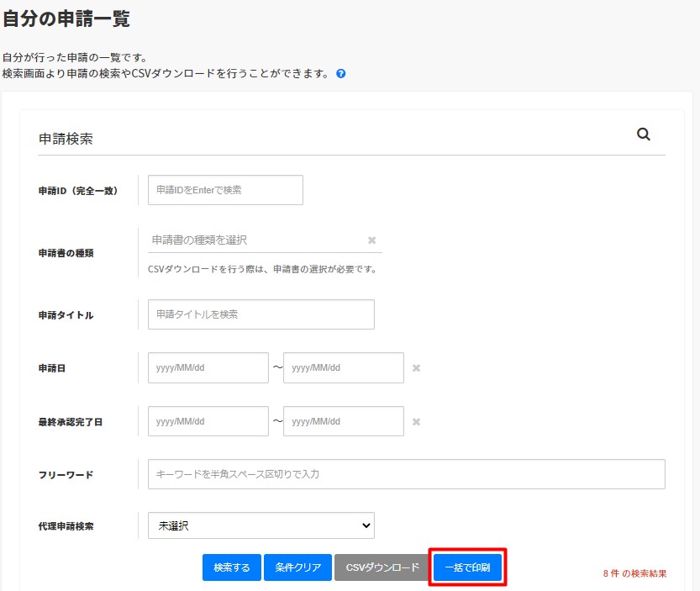Focus the フリーワード keyword input box
This screenshot has height=591, width=700.
[x=406, y=474]
